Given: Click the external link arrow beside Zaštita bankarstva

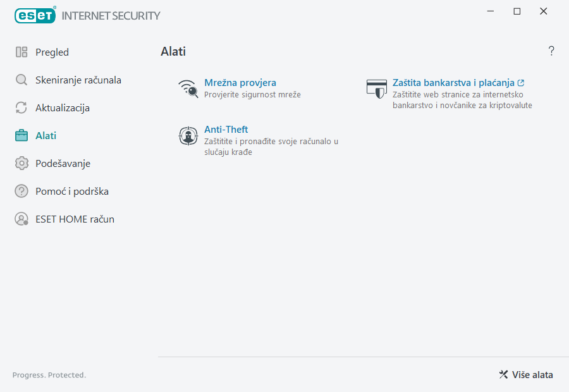Looking at the screenshot, I should tap(520, 82).
